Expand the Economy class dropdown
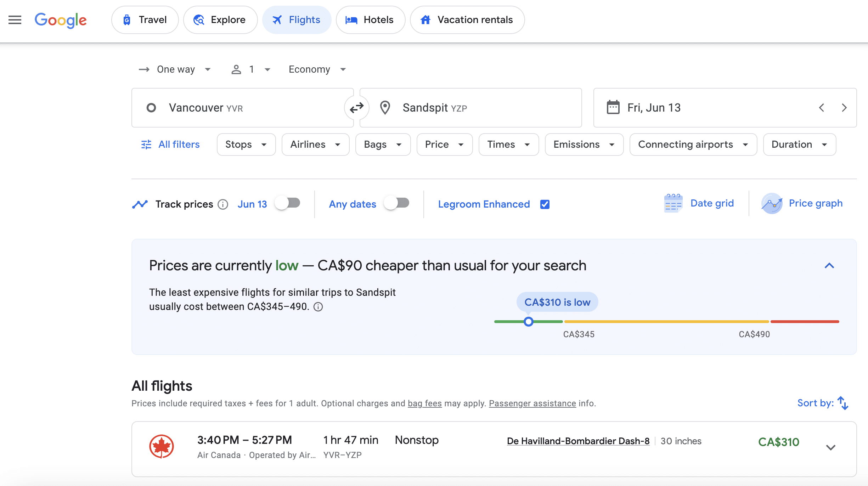This screenshot has width=868, height=486. pyautogui.click(x=317, y=69)
